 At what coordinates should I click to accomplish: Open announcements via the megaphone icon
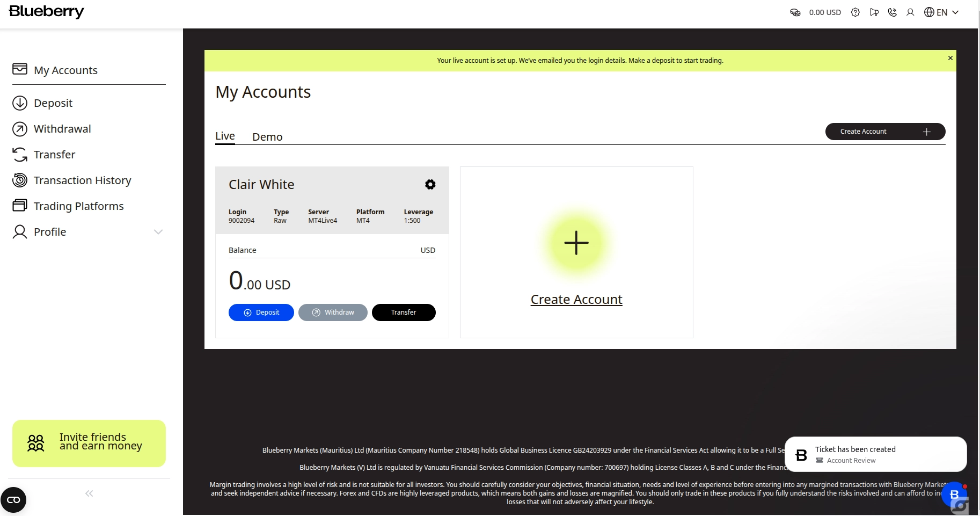click(x=874, y=12)
